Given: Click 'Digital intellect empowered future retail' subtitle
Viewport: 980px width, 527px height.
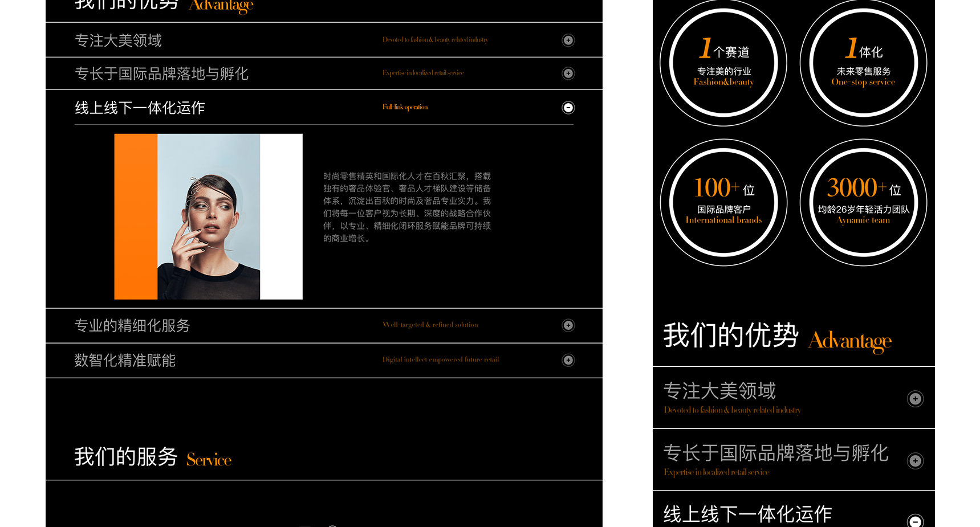Looking at the screenshot, I should [x=441, y=359].
